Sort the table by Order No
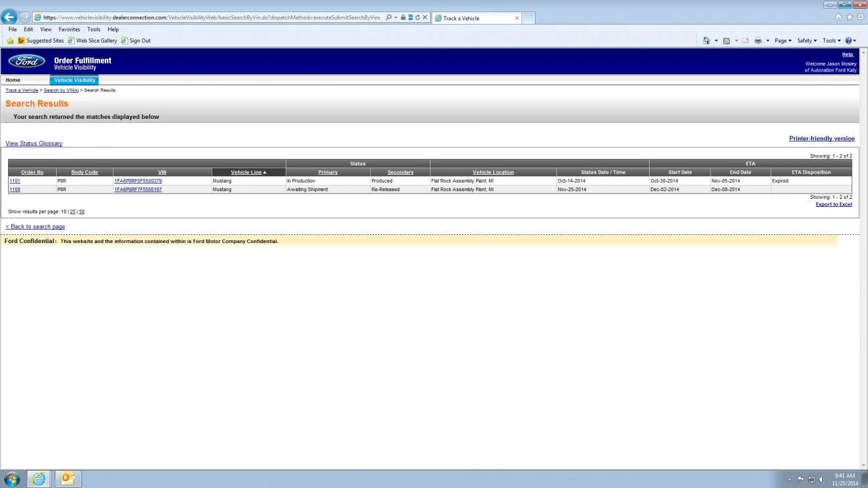Image resolution: width=868 pixels, height=488 pixels. [x=32, y=172]
